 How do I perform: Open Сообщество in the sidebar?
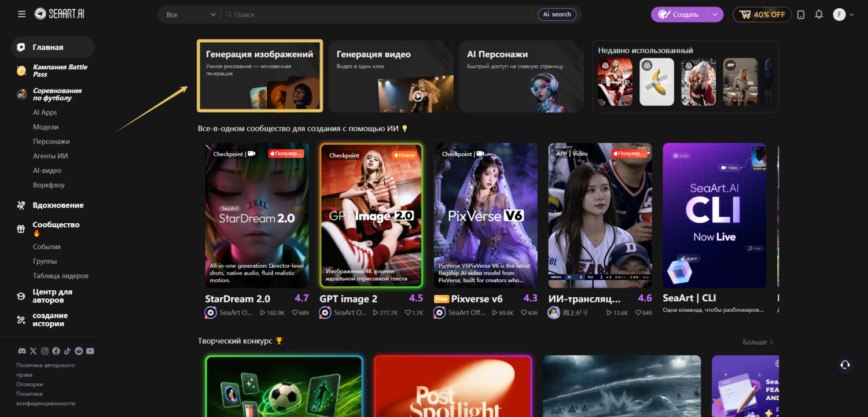[56, 224]
